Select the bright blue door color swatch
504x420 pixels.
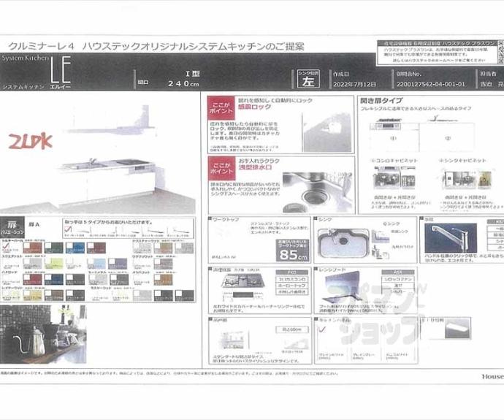coord(75,248)
